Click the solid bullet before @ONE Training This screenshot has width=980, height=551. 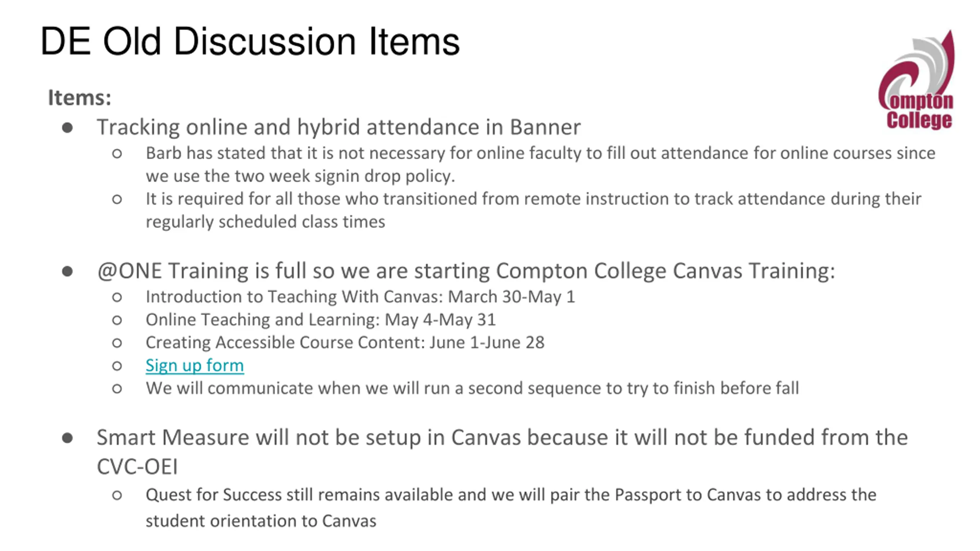coord(67,272)
